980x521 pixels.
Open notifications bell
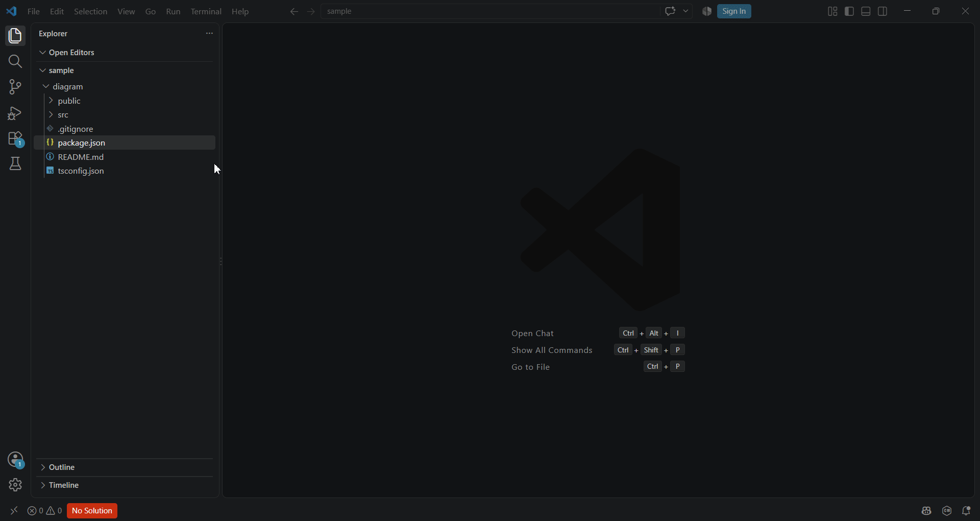pyautogui.click(x=966, y=511)
